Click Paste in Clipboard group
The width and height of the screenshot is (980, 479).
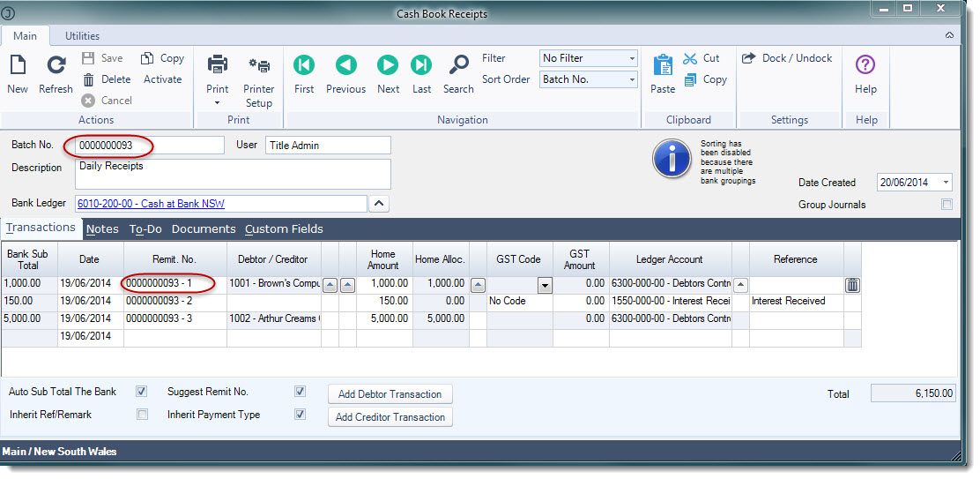(x=663, y=74)
